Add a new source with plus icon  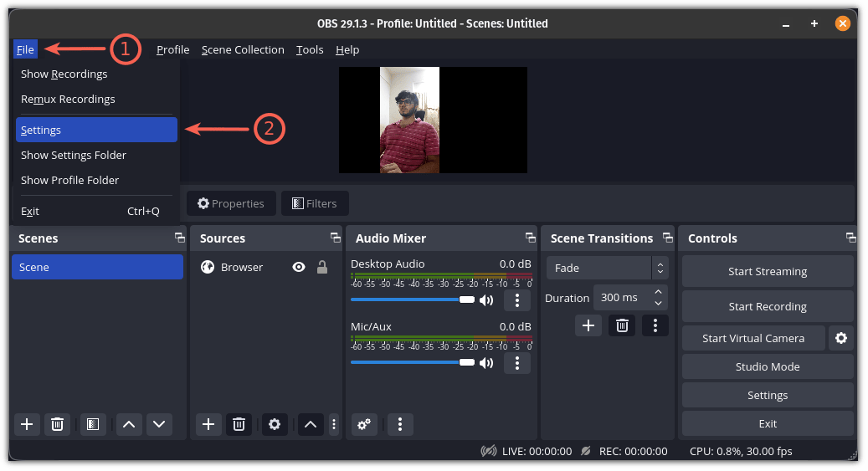(x=208, y=424)
